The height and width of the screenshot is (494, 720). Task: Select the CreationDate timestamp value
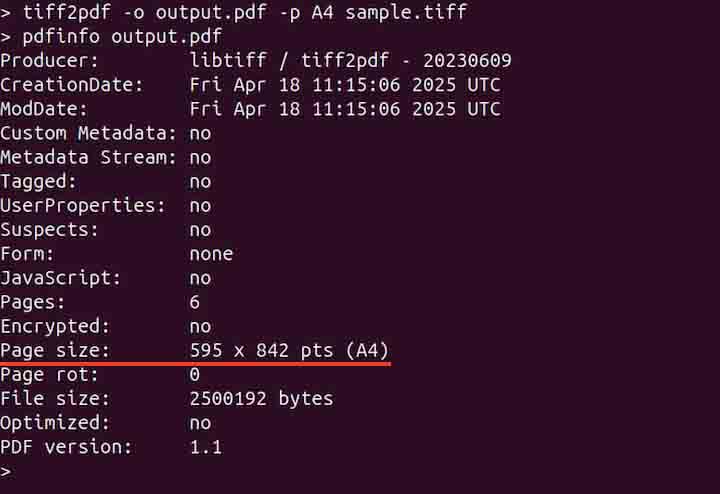coord(345,85)
